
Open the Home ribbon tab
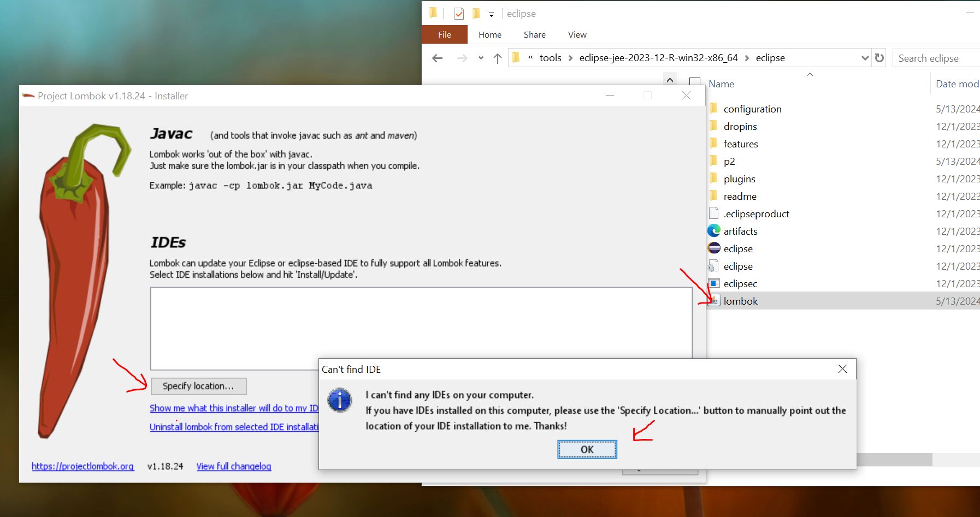click(x=490, y=34)
